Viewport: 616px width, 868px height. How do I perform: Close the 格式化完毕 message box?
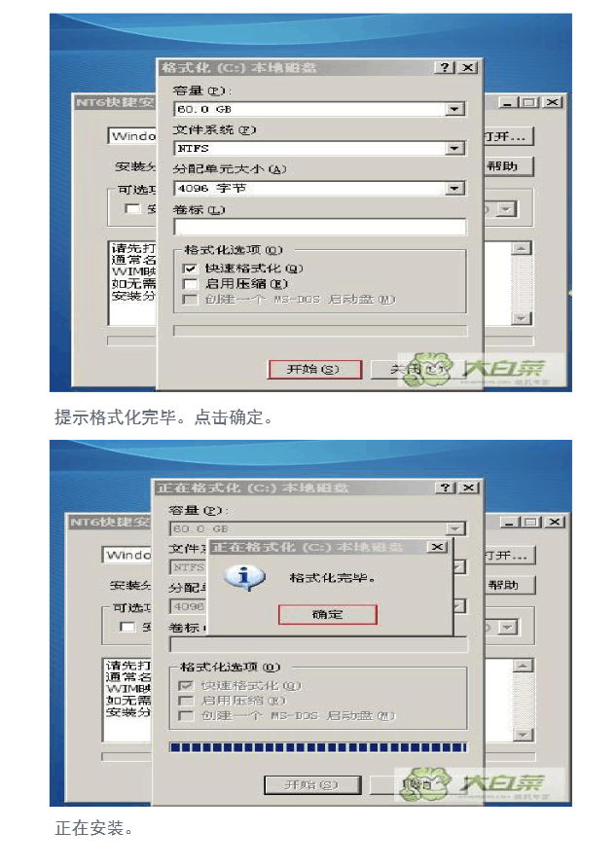click(x=437, y=547)
